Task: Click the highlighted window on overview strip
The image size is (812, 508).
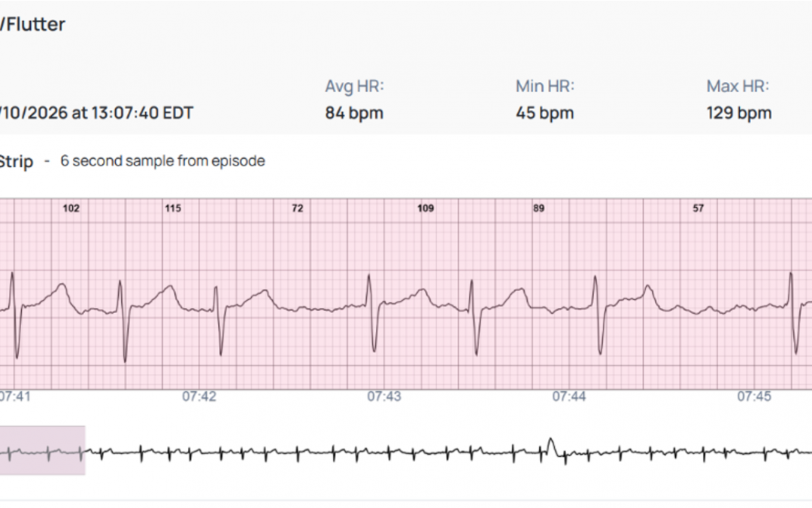Action: (x=42, y=451)
